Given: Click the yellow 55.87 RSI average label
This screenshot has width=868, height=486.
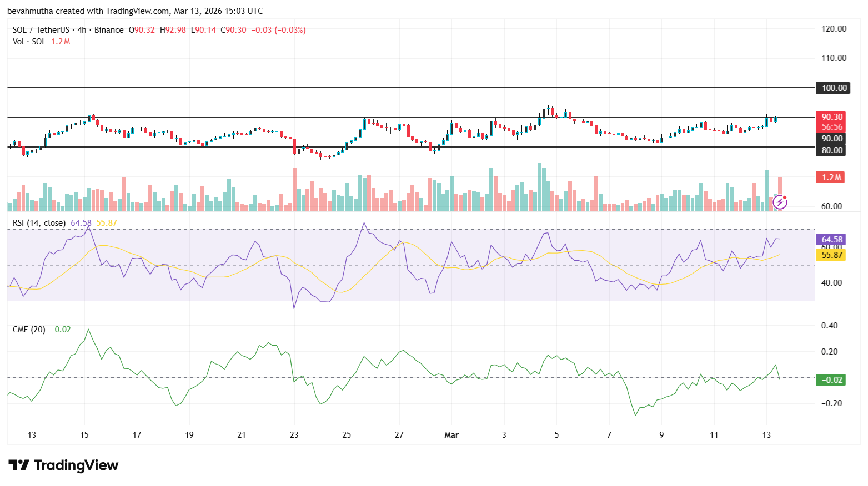Looking at the screenshot, I should pos(830,256).
